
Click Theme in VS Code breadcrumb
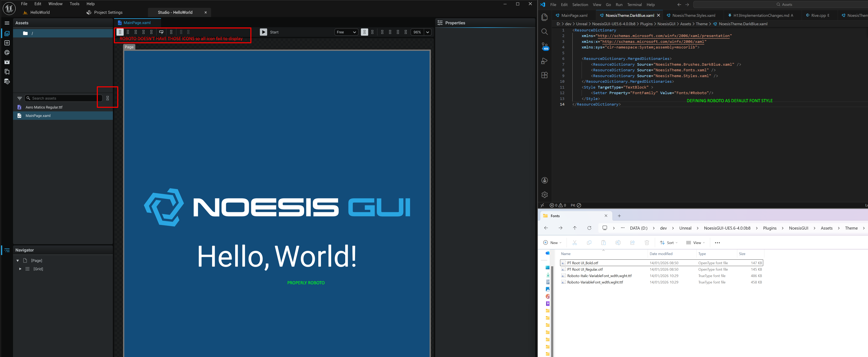[x=702, y=24]
